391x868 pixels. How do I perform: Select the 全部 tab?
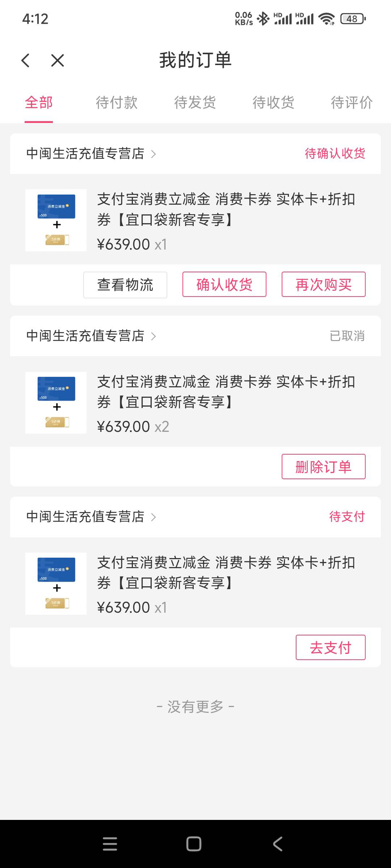(39, 102)
